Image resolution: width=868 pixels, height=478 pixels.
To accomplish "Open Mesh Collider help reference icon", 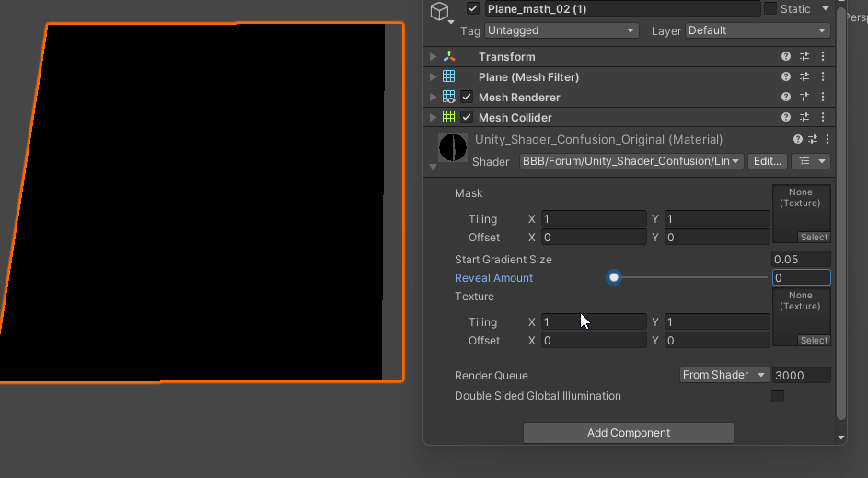I will (x=785, y=117).
